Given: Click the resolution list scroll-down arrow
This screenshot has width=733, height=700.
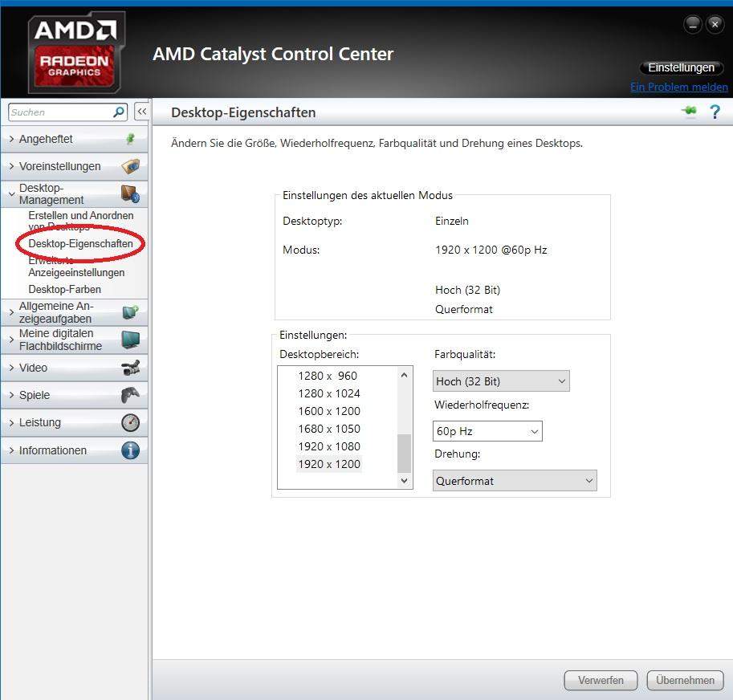Looking at the screenshot, I should (x=405, y=480).
